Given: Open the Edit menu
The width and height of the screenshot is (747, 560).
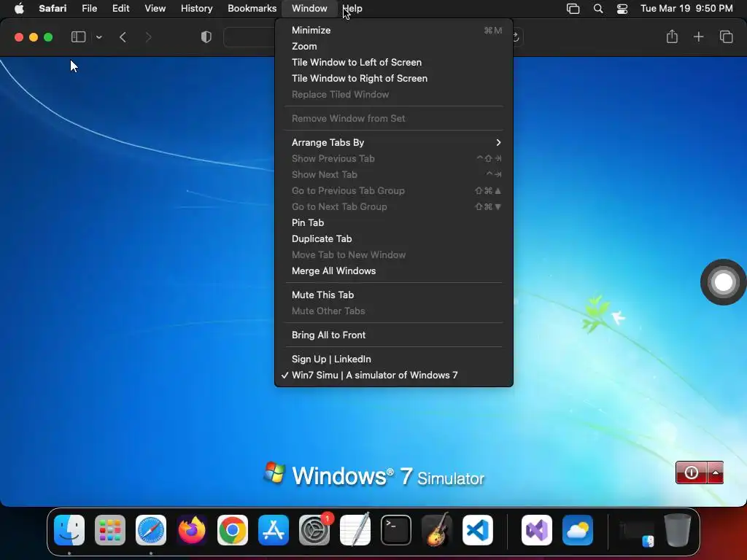Looking at the screenshot, I should [120, 9].
